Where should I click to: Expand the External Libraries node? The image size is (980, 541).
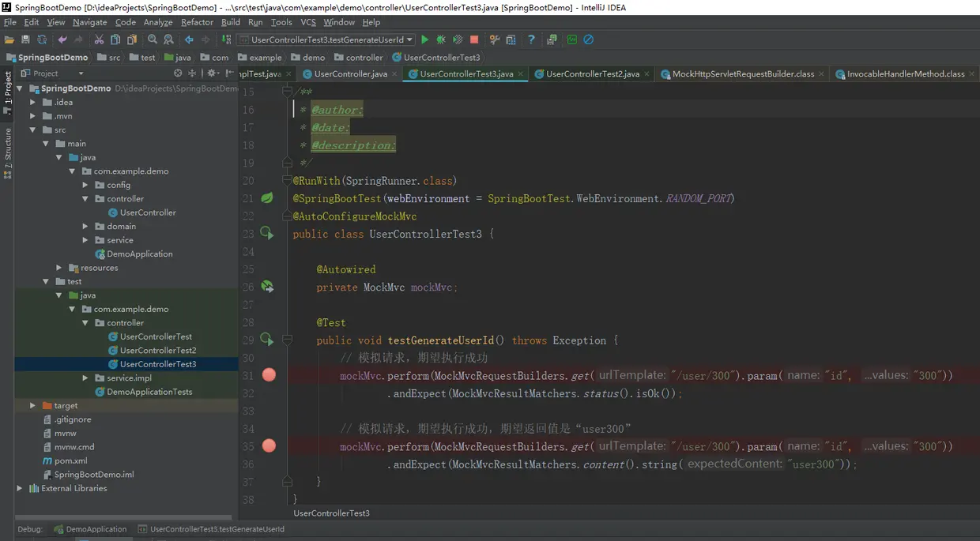[x=20, y=489]
